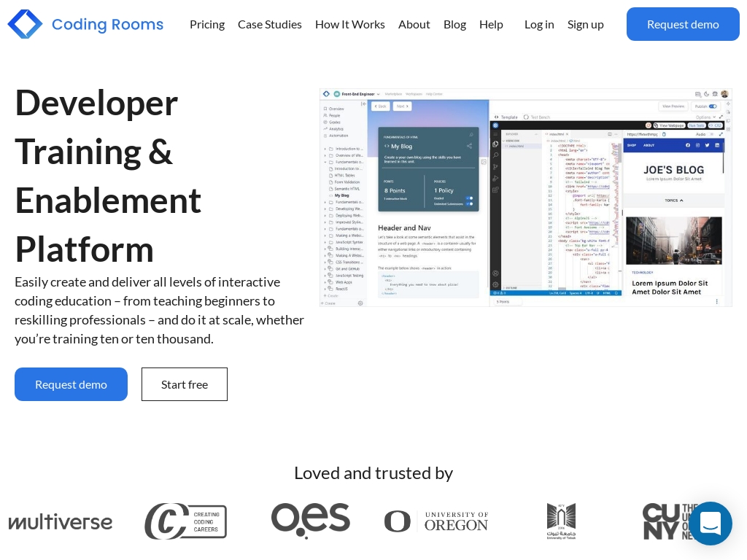
Task: Open the Extensions icon in the activity bar
Action: [495, 190]
